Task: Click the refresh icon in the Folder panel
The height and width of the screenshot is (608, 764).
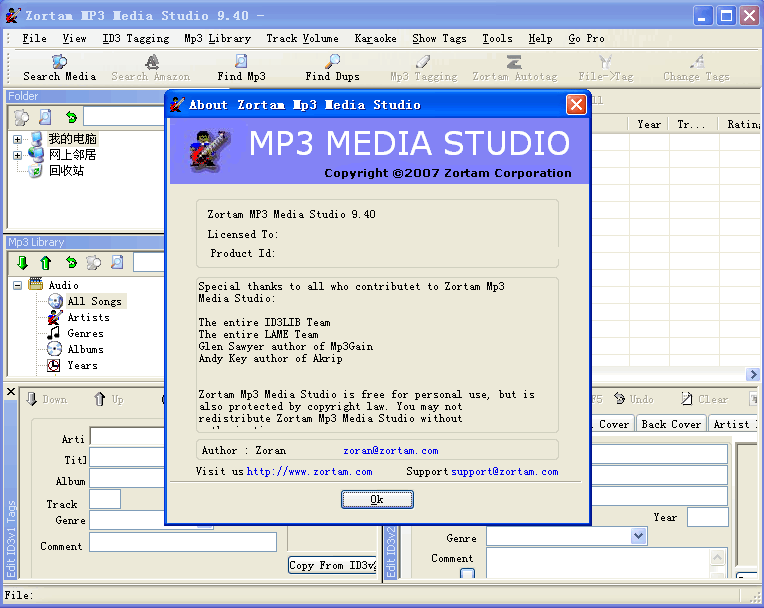Action: tap(70, 117)
